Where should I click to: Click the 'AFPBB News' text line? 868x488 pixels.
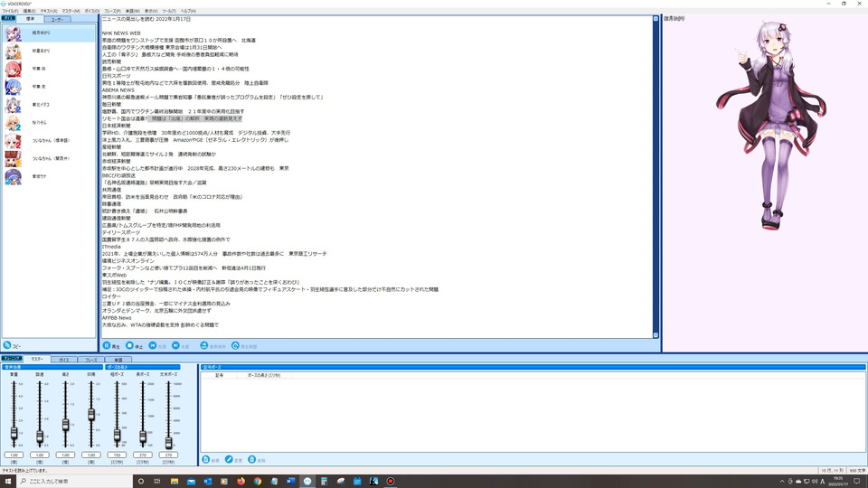pos(117,318)
